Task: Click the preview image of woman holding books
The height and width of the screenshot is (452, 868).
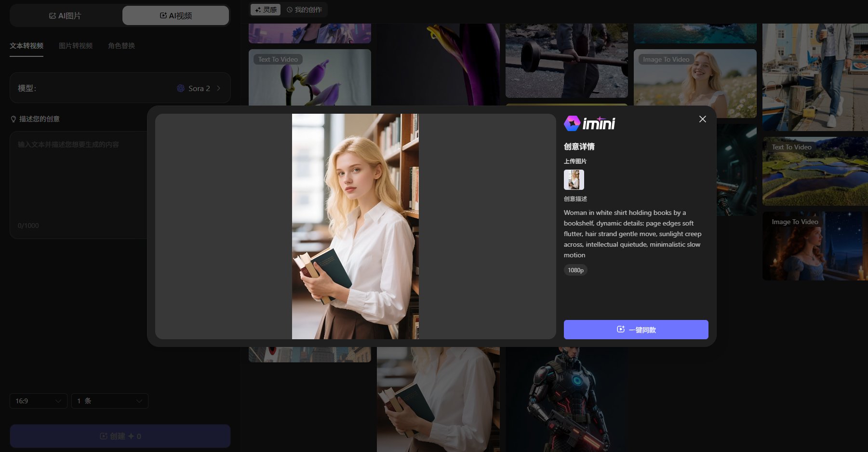Action: (x=355, y=226)
